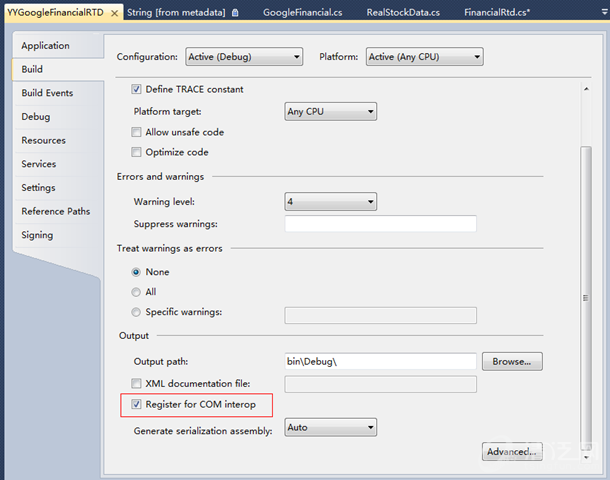Screen dimensions: 610x480
Task: Switch to the Build Events side tab
Action: (x=47, y=93)
